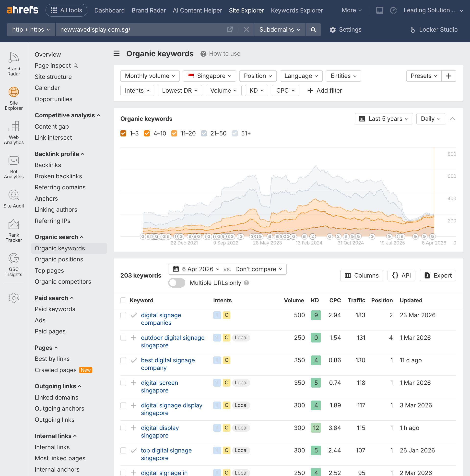Image resolution: width=470 pixels, height=476 pixels.
Task: Click the Ahrefs logo
Action: click(23, 10)
